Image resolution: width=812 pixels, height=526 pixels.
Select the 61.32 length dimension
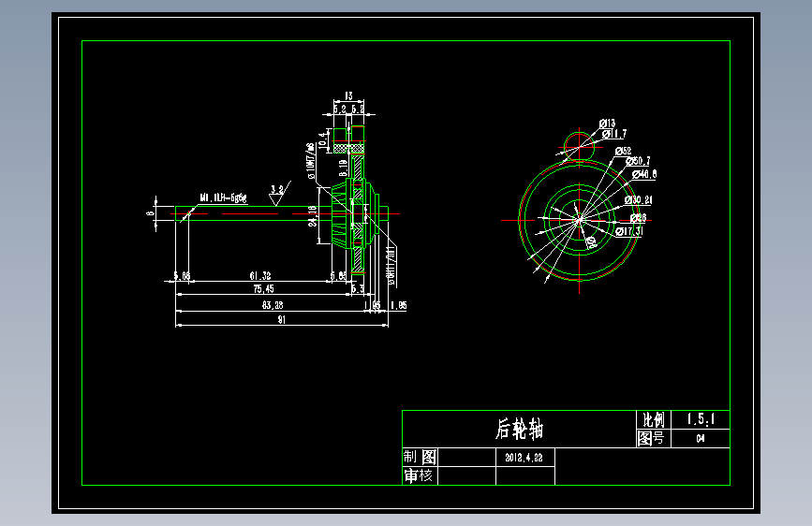point(260,275)
